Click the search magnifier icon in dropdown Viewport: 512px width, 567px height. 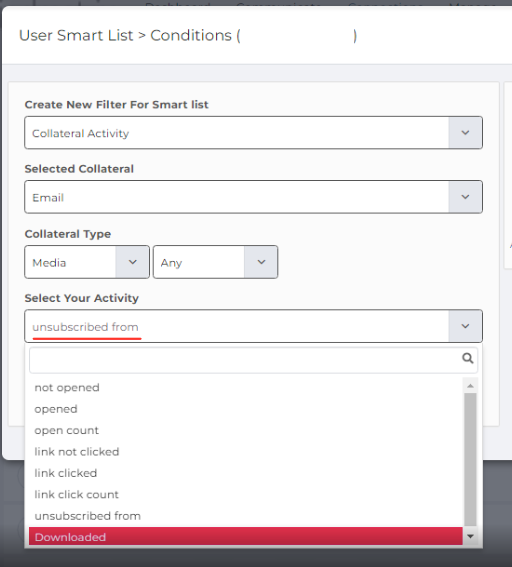[468, 358]
